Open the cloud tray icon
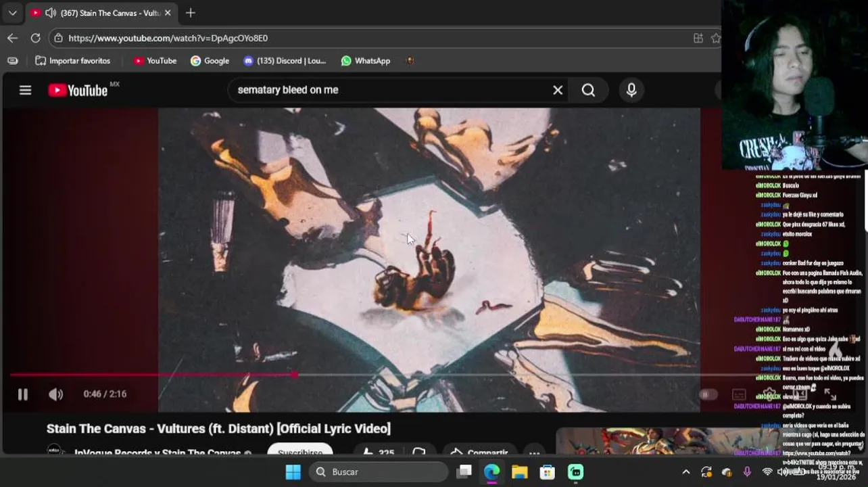Image resolution: width=868 pixels, height=487 pixels. (727, 471)
